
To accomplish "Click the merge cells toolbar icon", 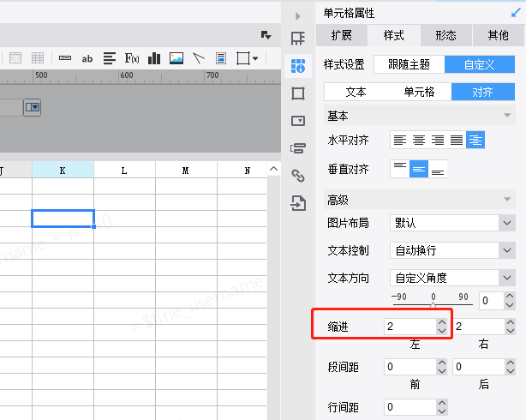I will pos(15,58).
